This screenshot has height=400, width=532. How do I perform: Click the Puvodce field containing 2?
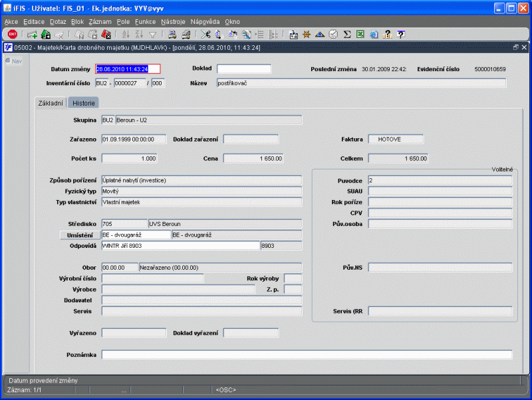click(440, 180)
